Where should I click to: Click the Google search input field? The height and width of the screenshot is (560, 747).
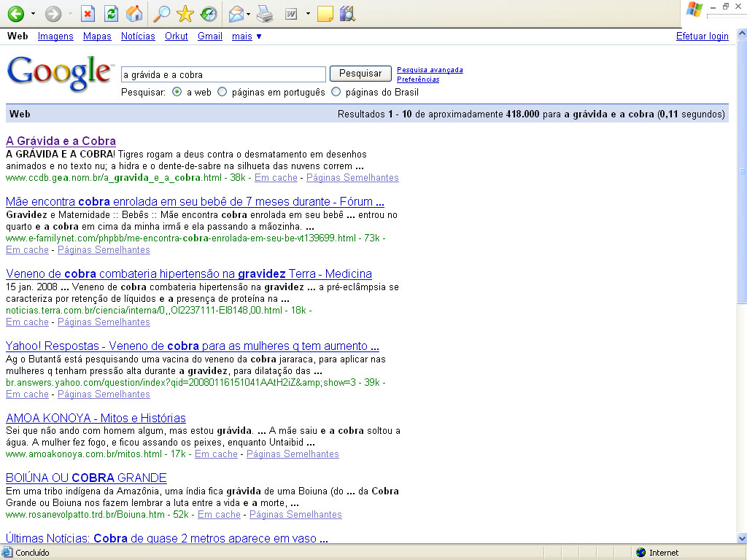click(223, 74)
